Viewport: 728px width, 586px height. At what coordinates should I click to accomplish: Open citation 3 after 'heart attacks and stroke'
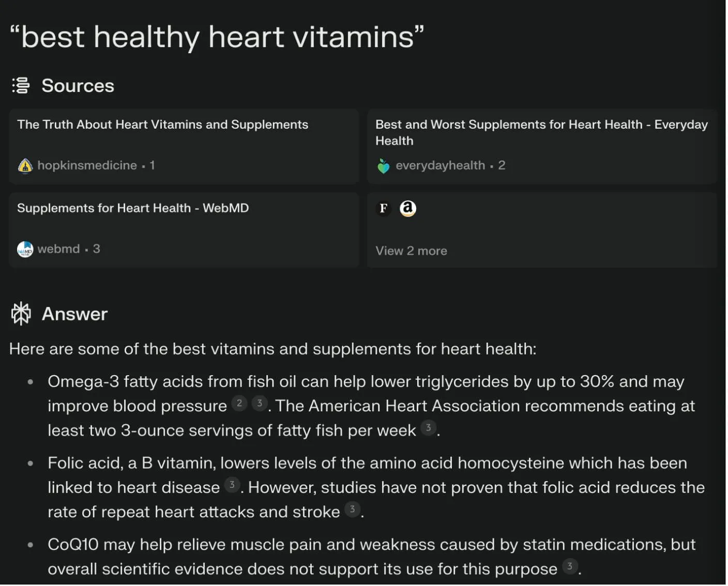tap(353, 509)
